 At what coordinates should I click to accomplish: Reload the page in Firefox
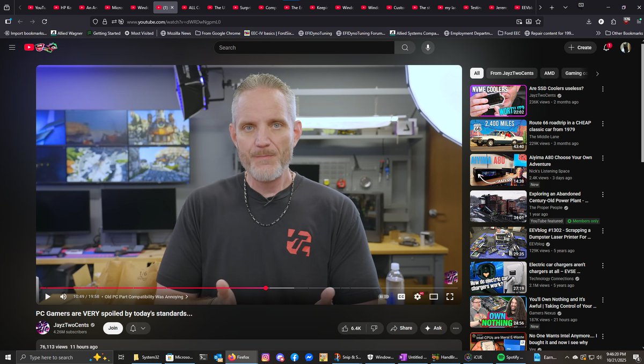coord(45,21)
